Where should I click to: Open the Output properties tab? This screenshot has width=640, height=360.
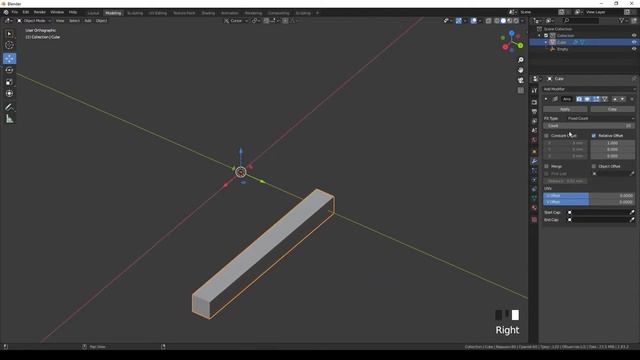pos(534,111)
